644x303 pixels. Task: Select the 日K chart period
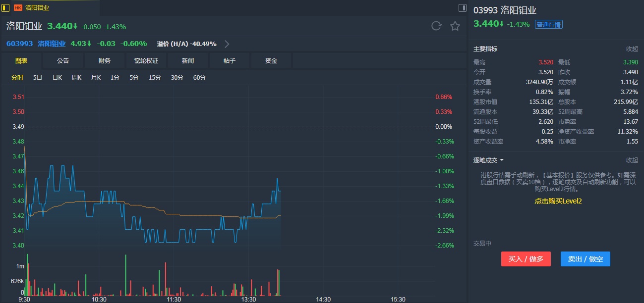[57, 77]
